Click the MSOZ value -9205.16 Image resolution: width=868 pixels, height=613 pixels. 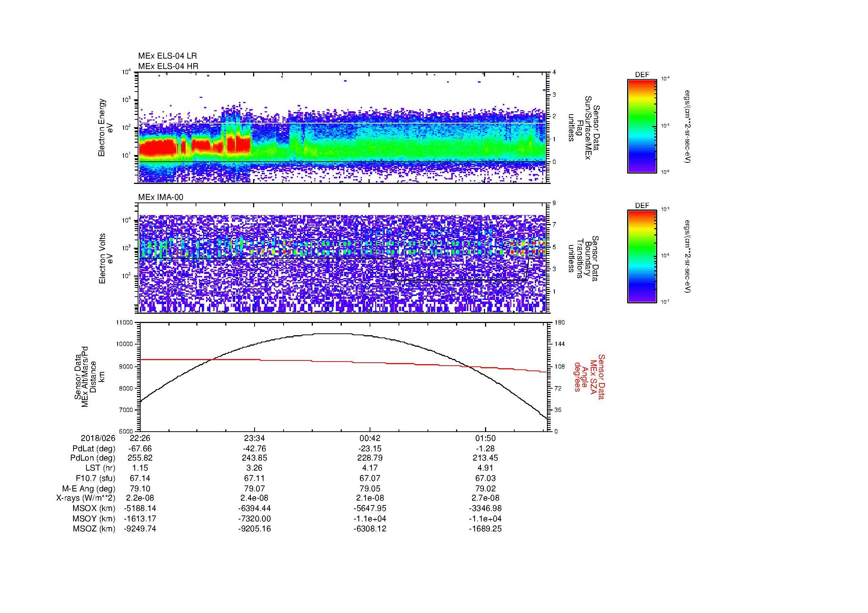(x=255, y=529)
